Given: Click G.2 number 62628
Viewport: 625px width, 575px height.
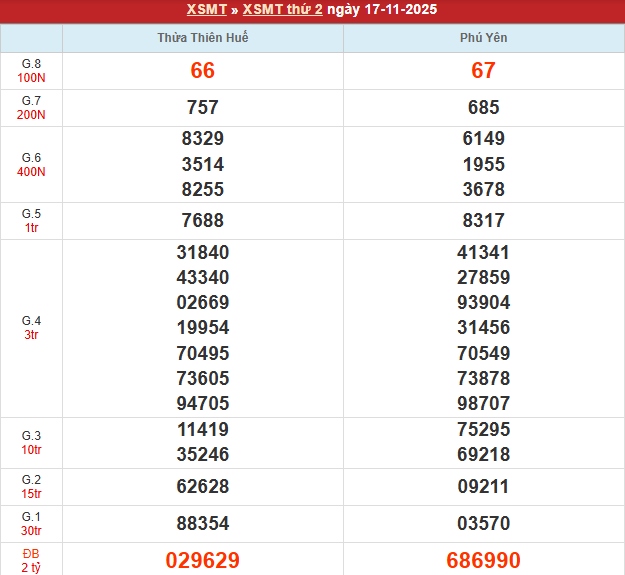Looking at the screenshot, I should (202, 487).
